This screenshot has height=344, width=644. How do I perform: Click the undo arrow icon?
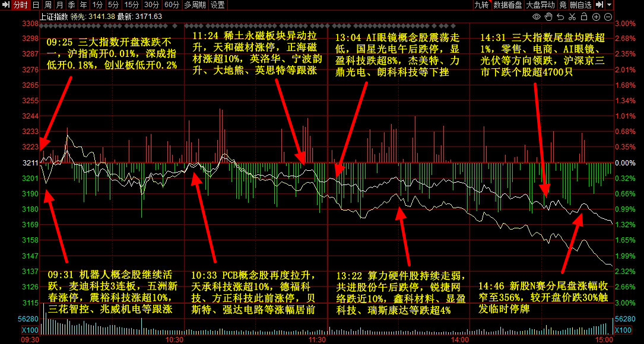561,17
